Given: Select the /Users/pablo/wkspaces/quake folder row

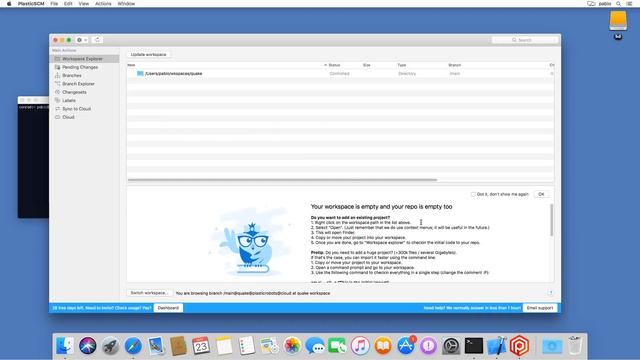Looking at the screenshot, I should (x=340, y=73).
